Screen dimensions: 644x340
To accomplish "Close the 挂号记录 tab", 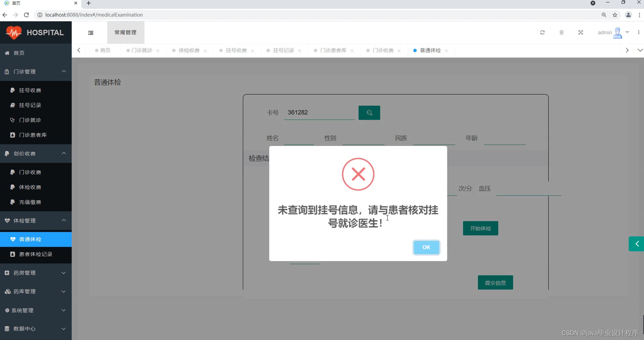I will pyautogui.click(x=300, y=51).
